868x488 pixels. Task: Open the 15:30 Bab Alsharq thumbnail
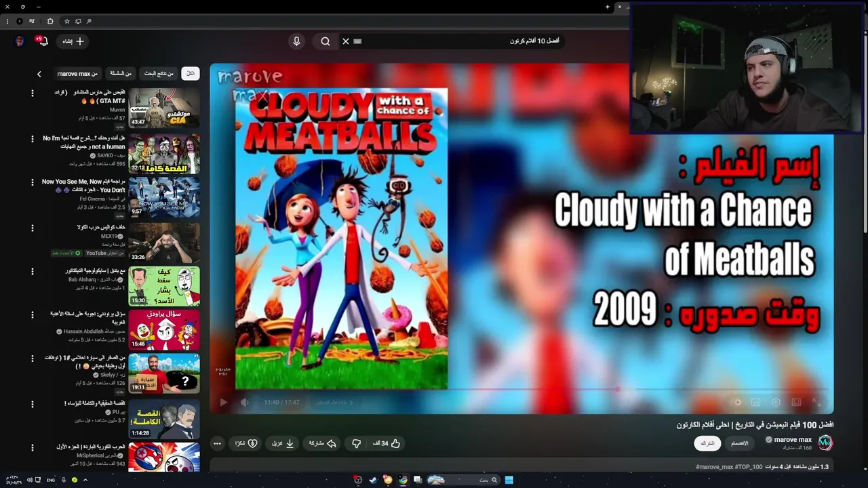164,286
